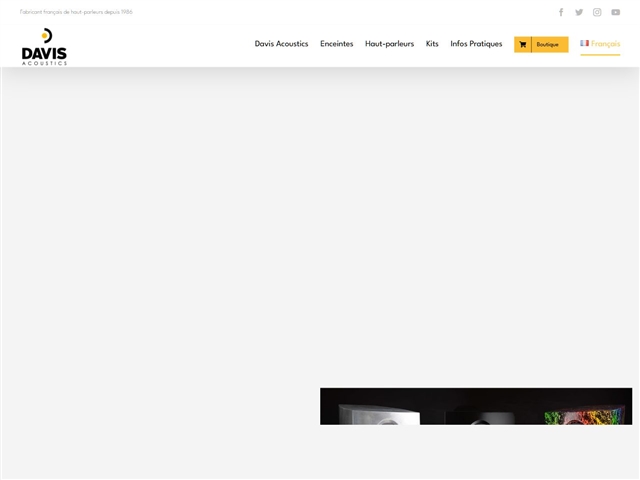Expand the Enceintes menu

(x=336, y=44)
